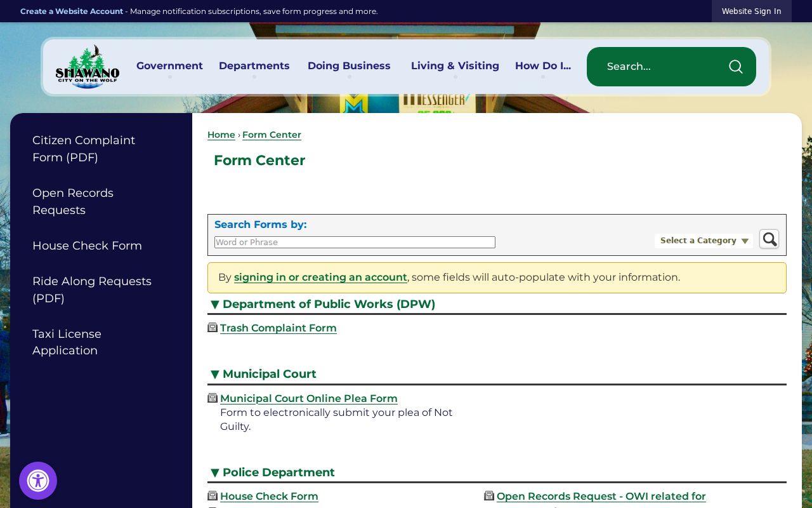Click the Form Center search magnifier button
812x508 pixels.
(769, 239)
